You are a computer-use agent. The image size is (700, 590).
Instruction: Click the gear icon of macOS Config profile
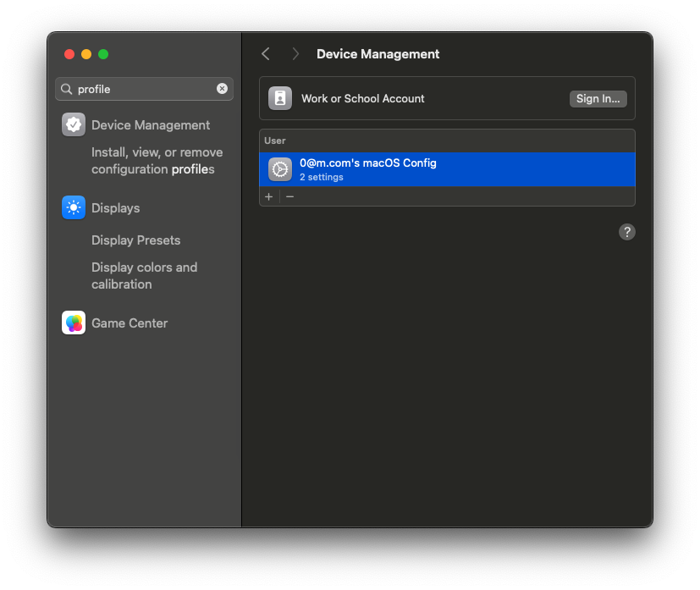coord(280,169)
